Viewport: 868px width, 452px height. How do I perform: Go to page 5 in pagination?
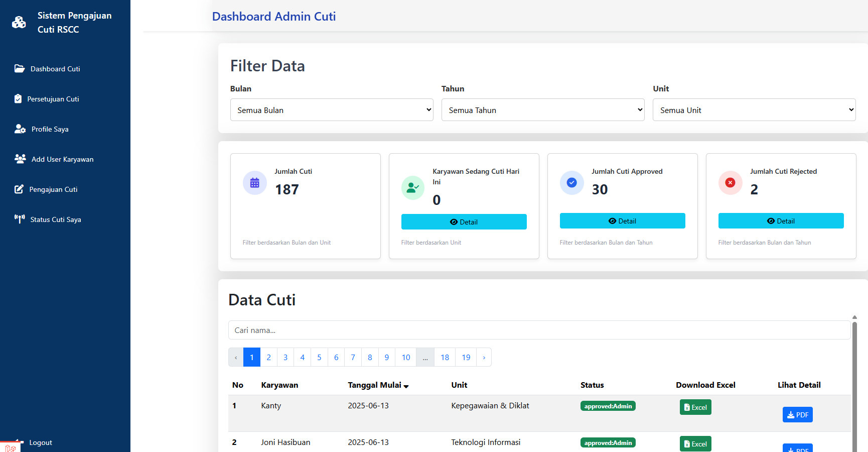pyautogui.click(x=319, y=358)
